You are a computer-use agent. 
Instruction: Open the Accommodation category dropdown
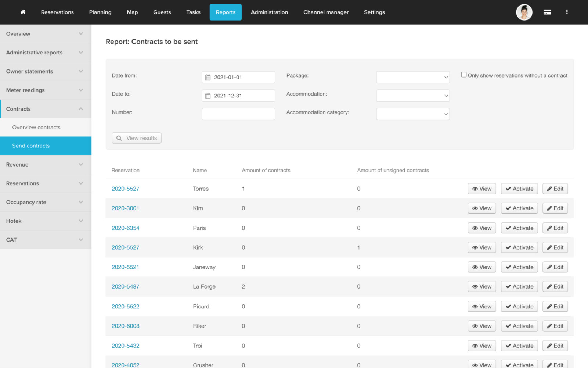click(412, 114)
